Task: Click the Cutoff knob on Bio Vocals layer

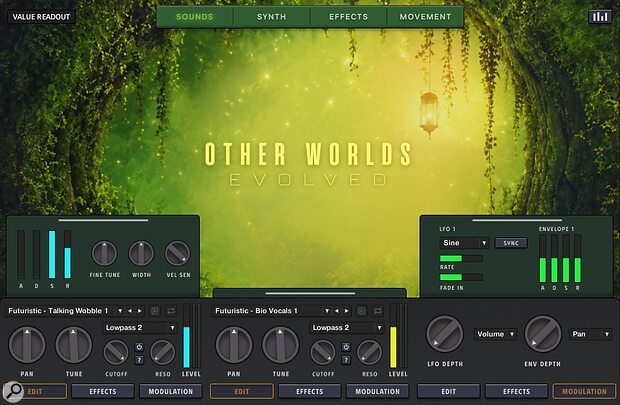Action: 323,352
